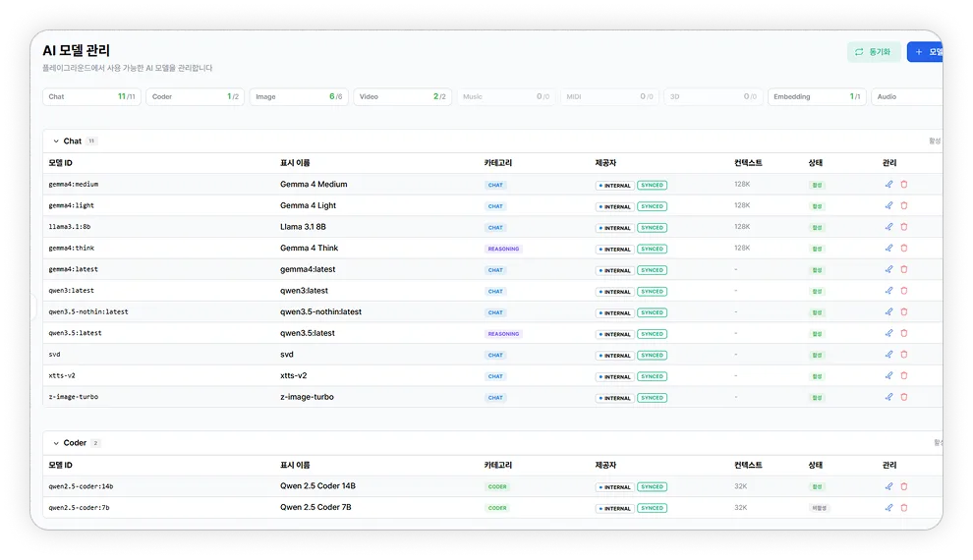Edit the z-image-turbo model

888,397
